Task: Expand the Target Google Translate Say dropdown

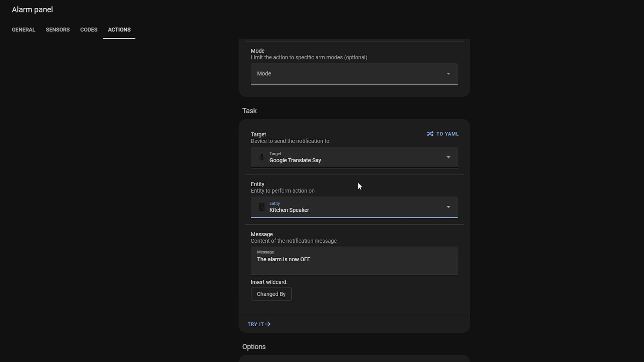Action: (449, 157)
